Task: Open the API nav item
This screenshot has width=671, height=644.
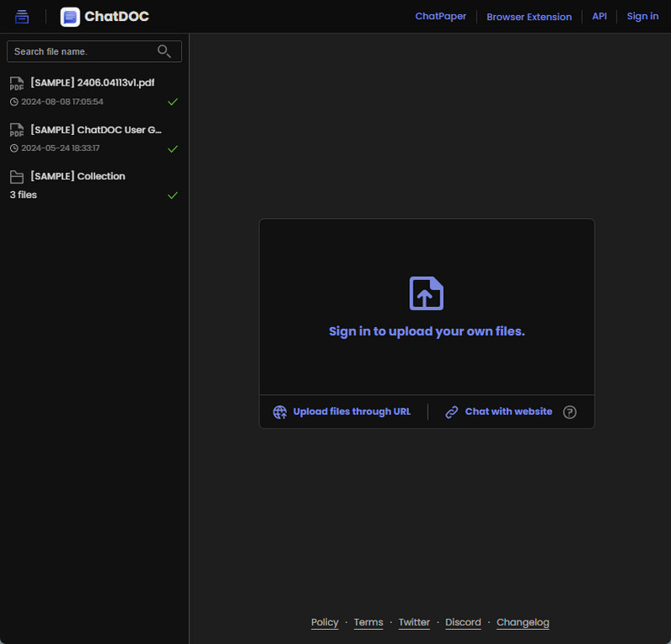Action: coord(599,16)
